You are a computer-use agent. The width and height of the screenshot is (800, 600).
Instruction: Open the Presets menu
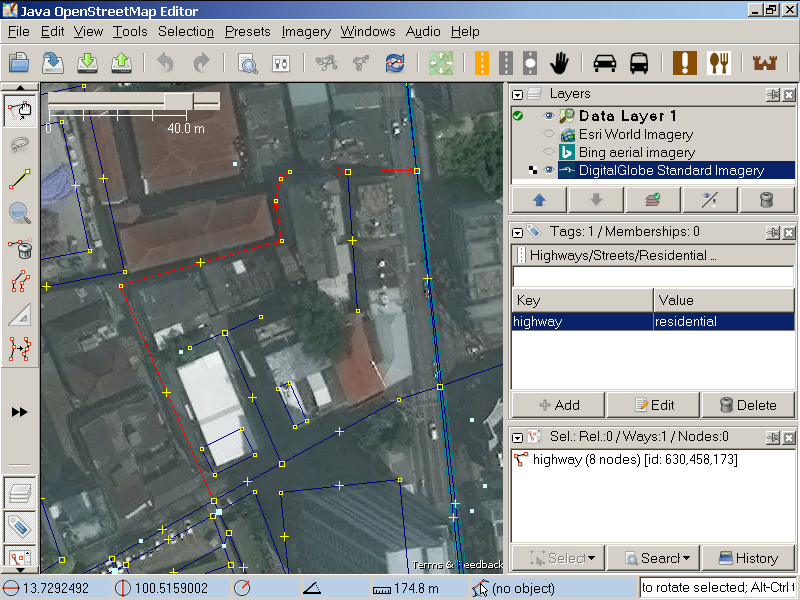[247, 31]
